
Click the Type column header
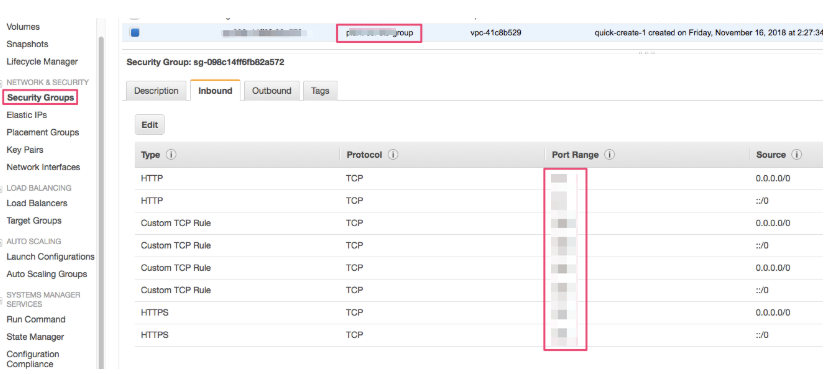151,155
